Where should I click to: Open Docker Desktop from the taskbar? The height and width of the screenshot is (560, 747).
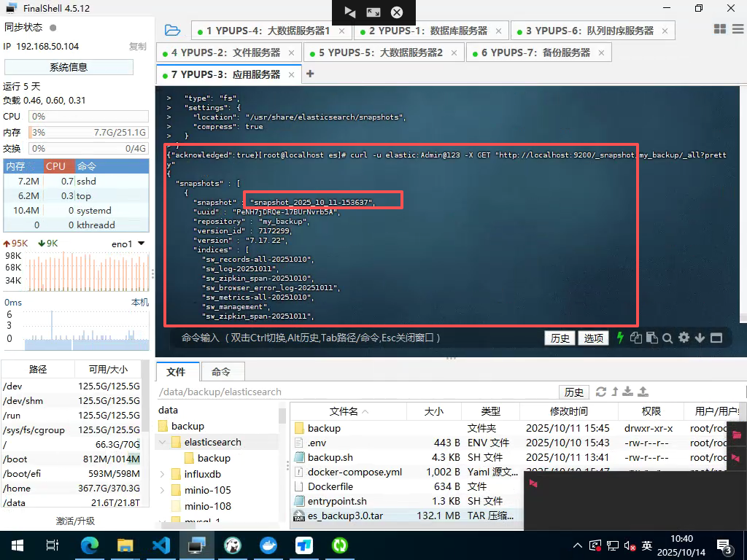click(268, 545)
